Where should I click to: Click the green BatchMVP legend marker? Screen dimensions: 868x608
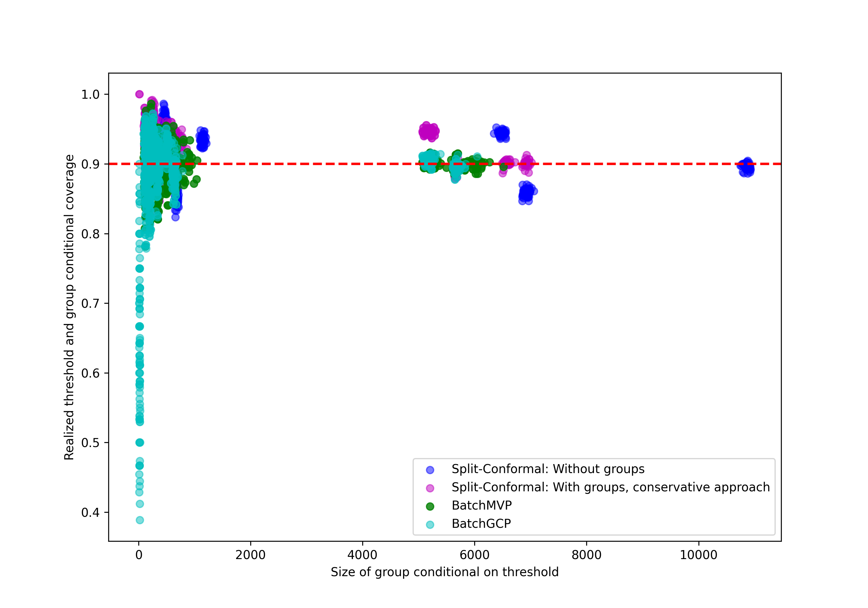(430, 506)
